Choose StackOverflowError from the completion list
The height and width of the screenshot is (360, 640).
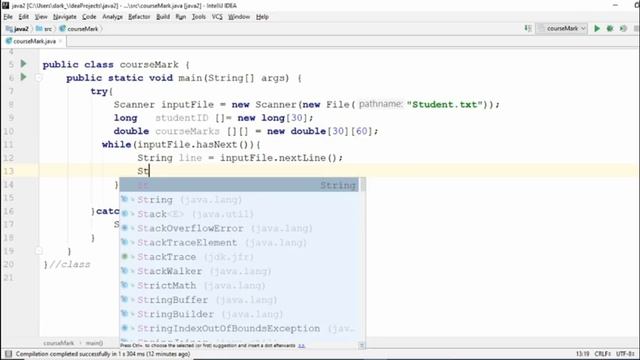tap(239, 228)
